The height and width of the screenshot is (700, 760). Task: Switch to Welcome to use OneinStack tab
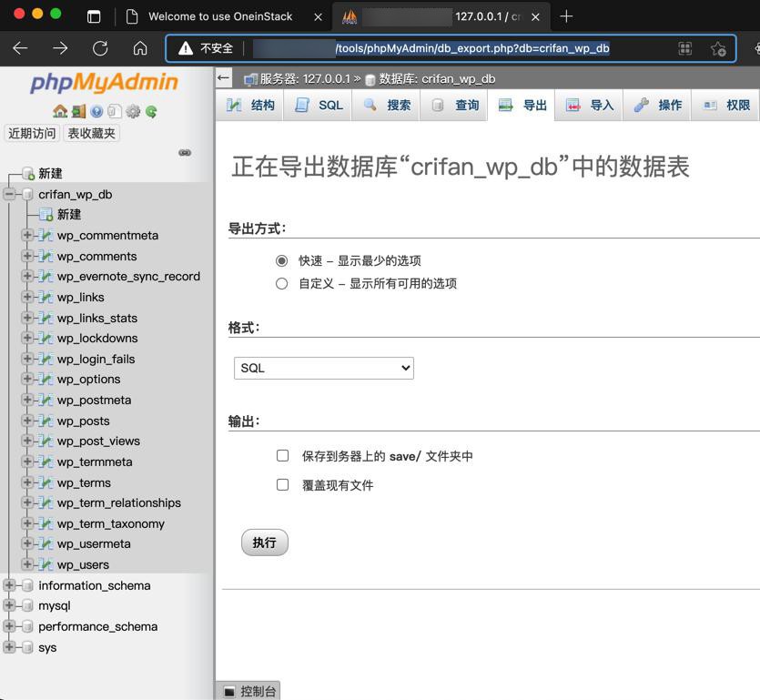[220, 16]
